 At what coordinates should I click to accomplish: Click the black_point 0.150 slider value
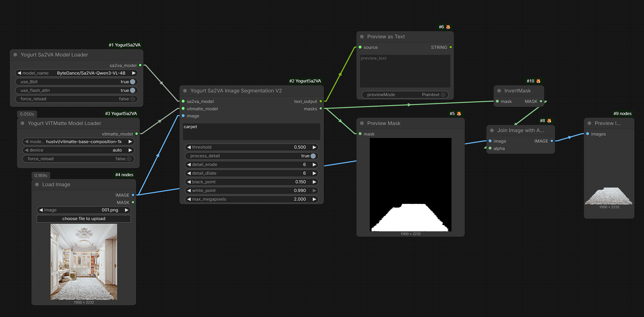(300, 182)
